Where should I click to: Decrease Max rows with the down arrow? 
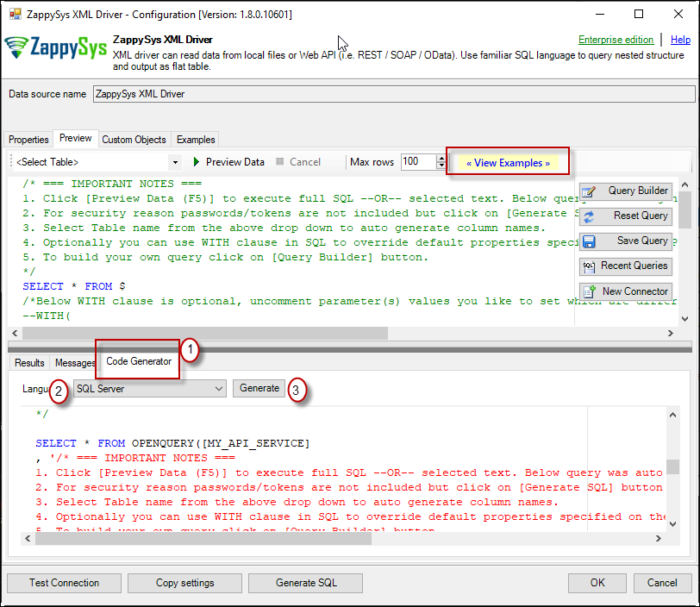pyautogui.click(x=441, y=166)
